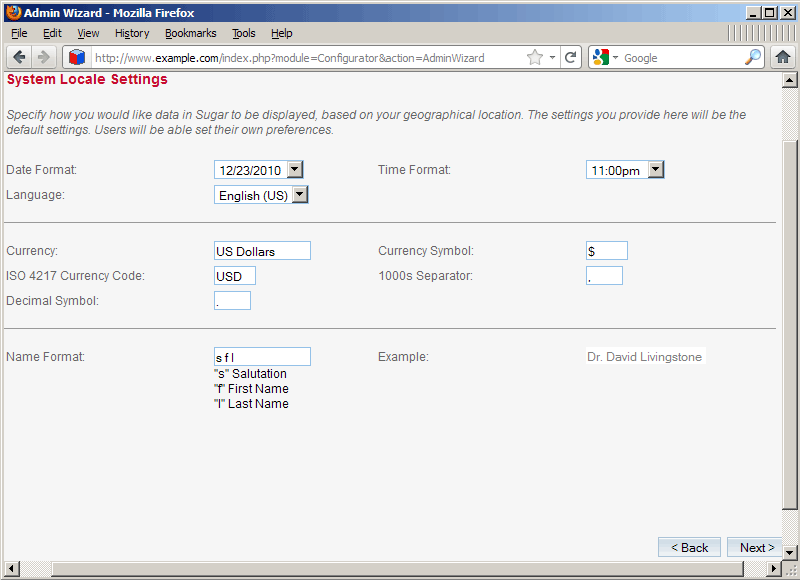Select the Decimal Symbol input field
This screenshot has height=580, width=800.
232,300
